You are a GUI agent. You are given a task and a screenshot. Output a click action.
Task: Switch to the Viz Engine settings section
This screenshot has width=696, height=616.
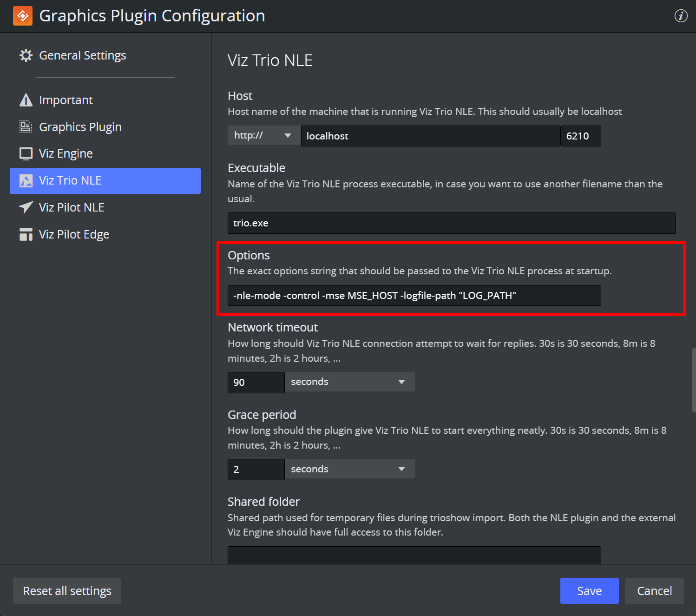coord(66,153)
